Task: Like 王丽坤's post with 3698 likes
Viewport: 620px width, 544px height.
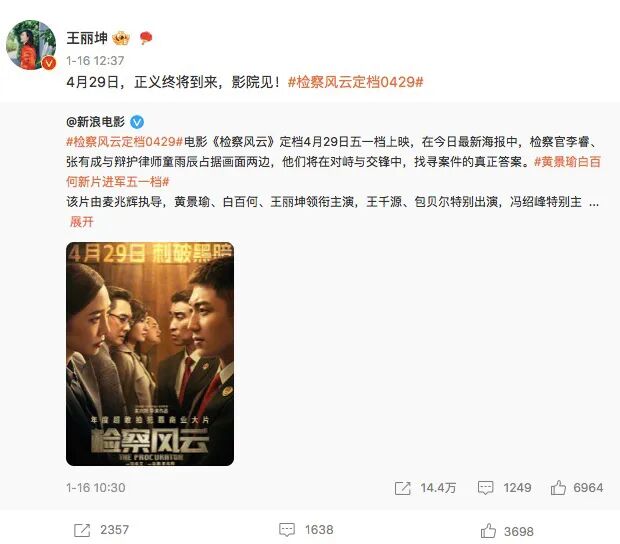Action: 488,531
